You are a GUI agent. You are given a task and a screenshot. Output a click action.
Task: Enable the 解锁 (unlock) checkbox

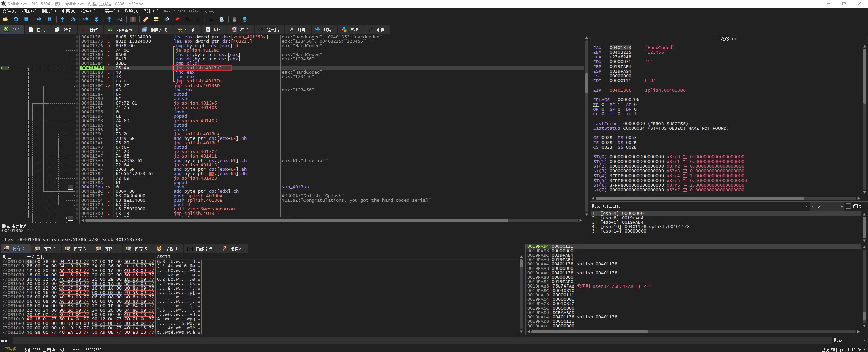click(x=848, y=206)
